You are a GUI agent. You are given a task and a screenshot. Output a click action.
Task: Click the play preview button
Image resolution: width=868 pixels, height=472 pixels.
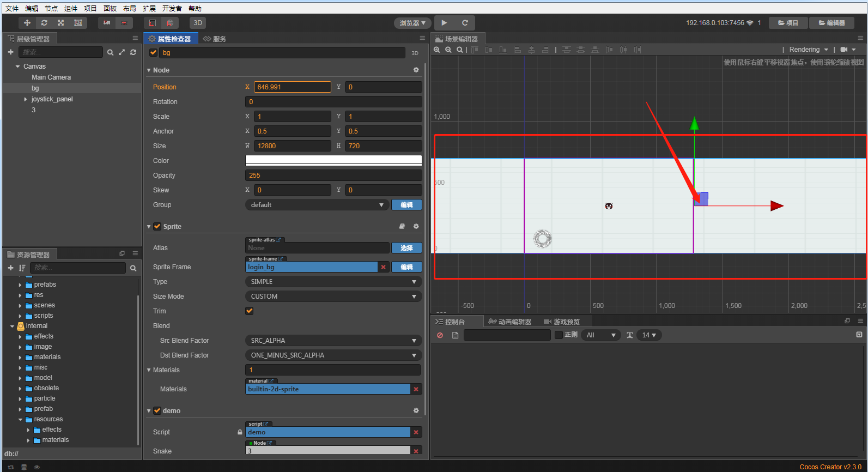coord(444,23)
